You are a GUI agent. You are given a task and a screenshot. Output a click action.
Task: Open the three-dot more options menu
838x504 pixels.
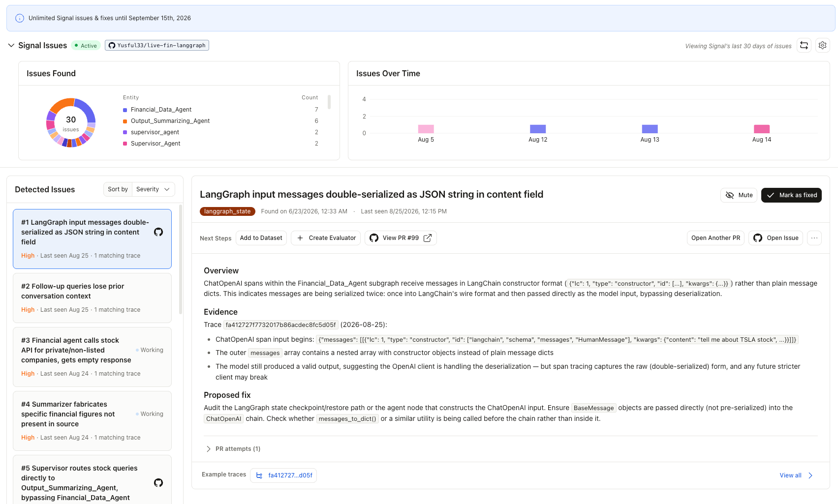coord(814,238)
